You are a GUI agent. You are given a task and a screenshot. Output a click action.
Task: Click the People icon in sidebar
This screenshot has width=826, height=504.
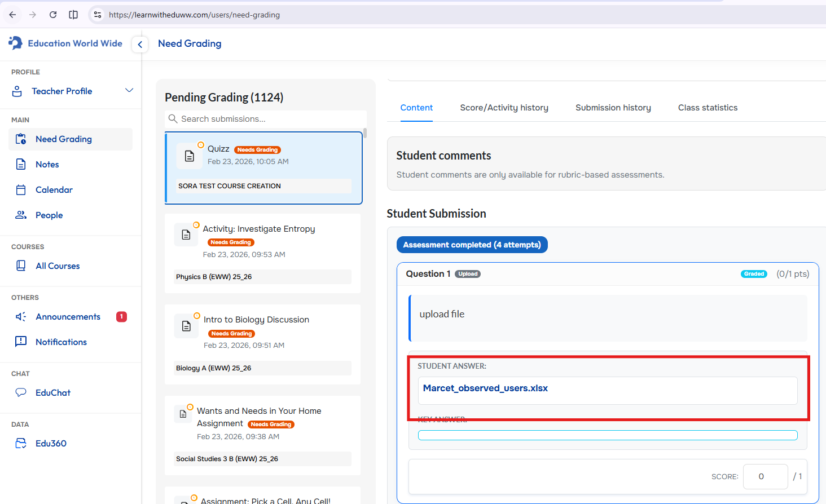point(21,215)
